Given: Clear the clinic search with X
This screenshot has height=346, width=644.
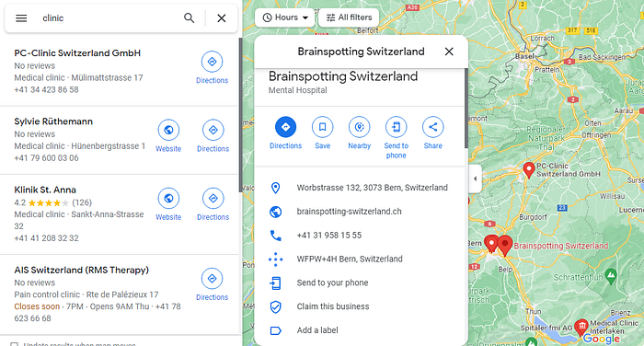Looking at the screenshot, I should tap(222, 18).
